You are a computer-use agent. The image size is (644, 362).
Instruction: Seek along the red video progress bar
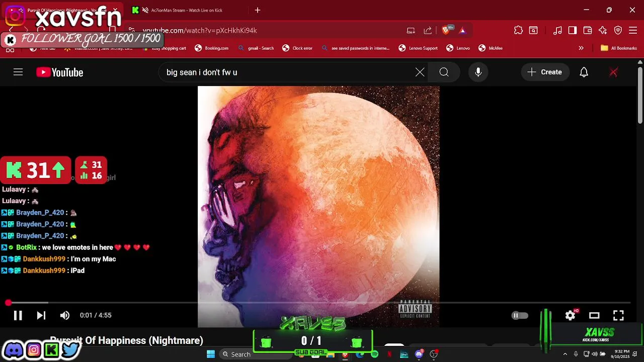click(319, 303)
